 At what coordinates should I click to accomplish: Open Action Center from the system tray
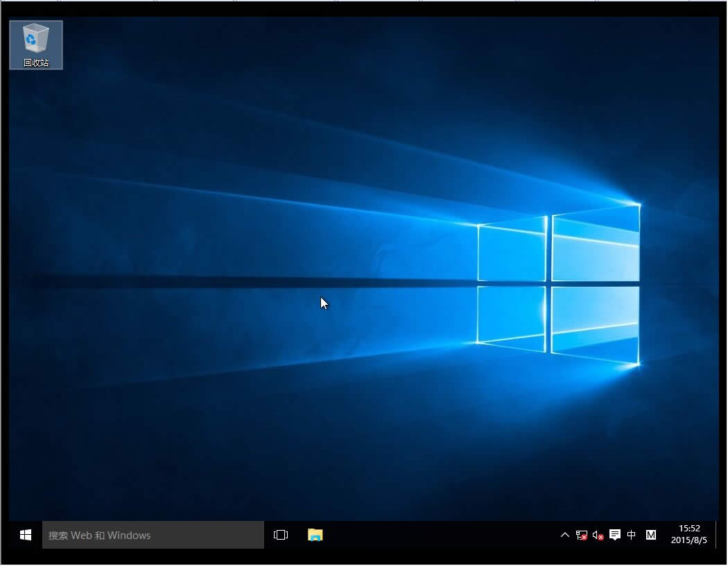coord(614,535)
